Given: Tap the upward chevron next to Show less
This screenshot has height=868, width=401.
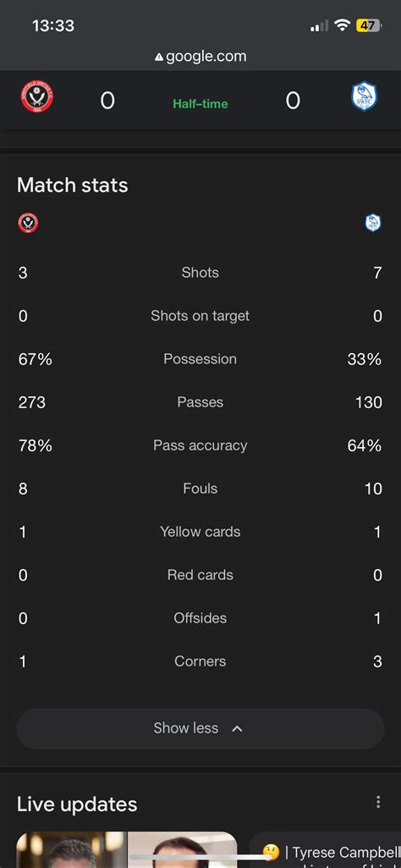Looking at the screenshot, I should coord(237,728).
